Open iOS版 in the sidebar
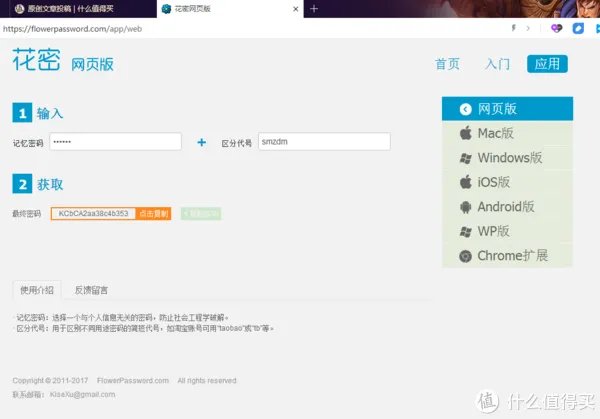The image size is (600, 419). click(x=507, y=183)
